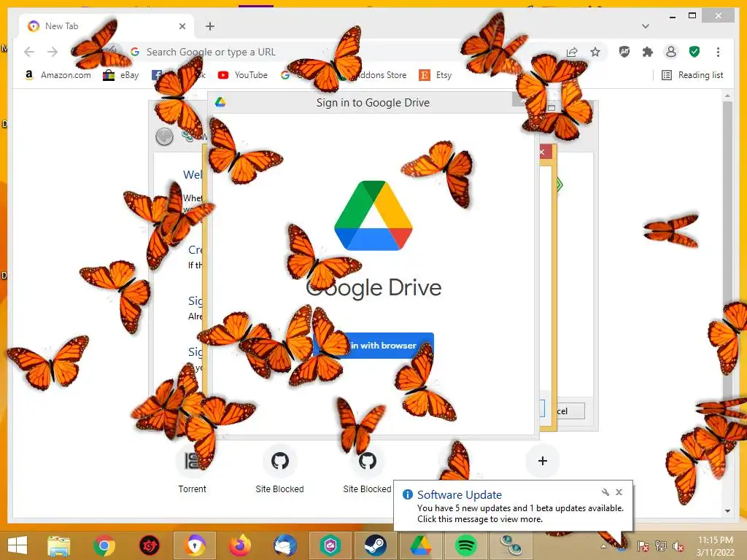
Task: Open the eBay bookmark
Action: [x=121, y=75]
